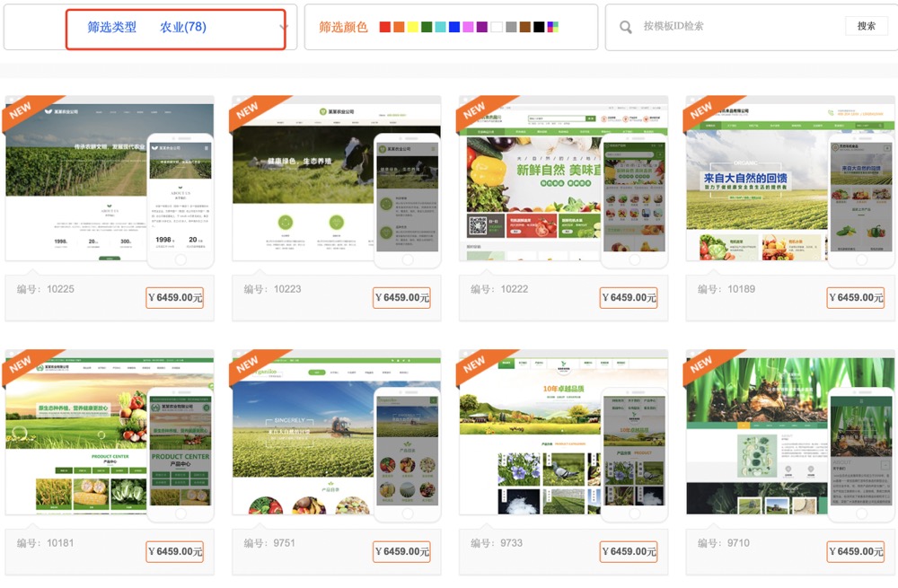Filter templates by red color

click(385, 27)
